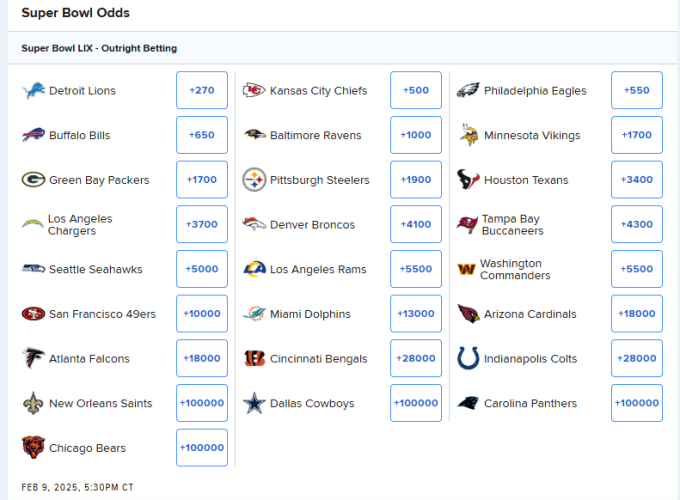This screenshot has width=680, height=500.
Task: Click the Chicago Bears logo
Action: (33, 448)
